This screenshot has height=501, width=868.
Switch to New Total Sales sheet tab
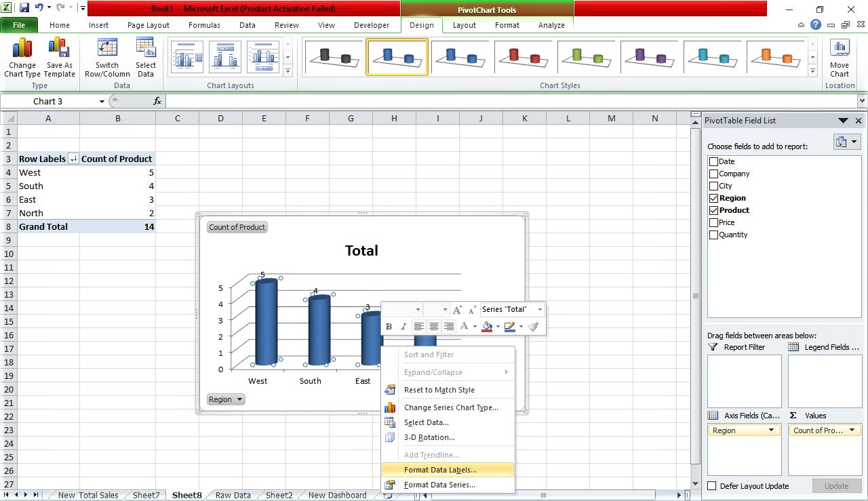(x=88, y=495)
